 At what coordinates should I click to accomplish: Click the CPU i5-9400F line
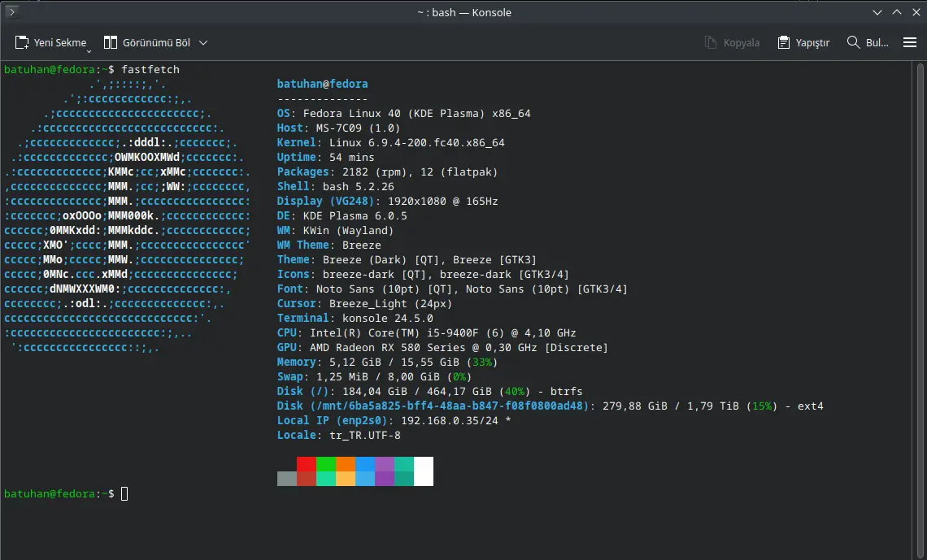426,332
